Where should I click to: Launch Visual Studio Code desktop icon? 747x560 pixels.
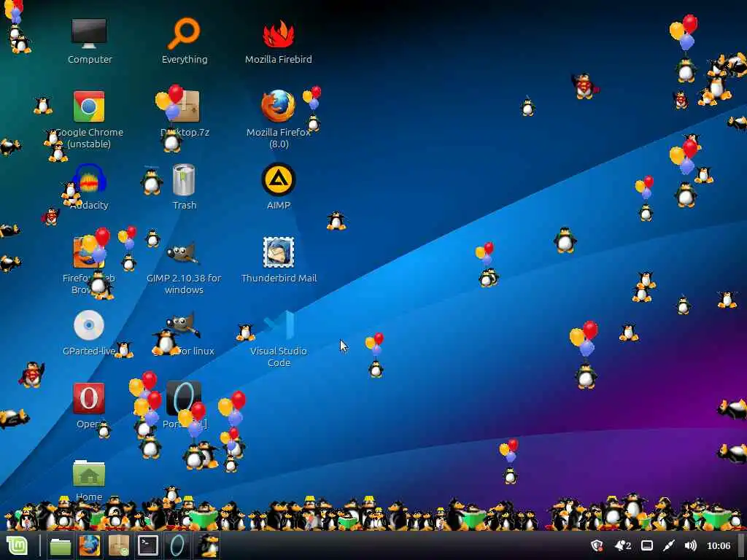coord(279,325)
